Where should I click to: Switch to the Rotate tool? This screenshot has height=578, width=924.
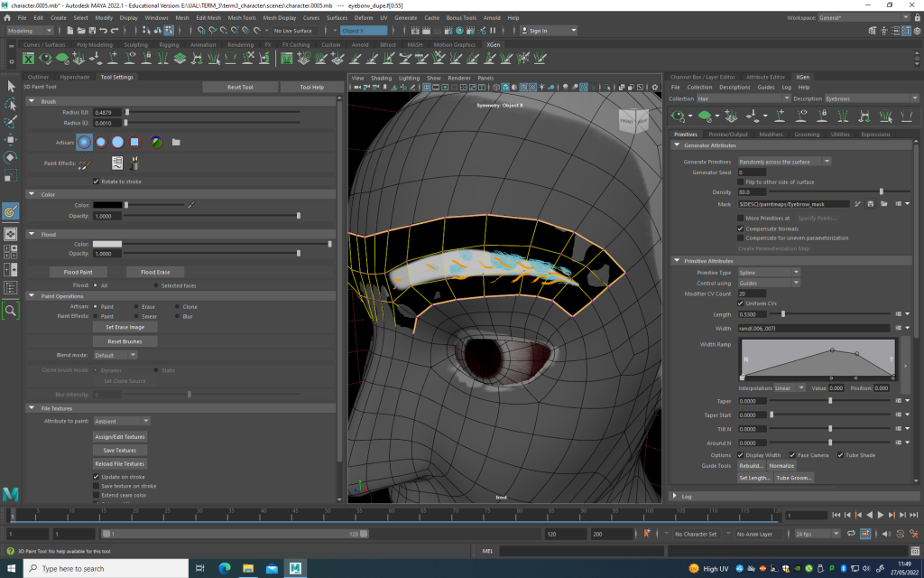pyautogui.click(x=11, y=157)
